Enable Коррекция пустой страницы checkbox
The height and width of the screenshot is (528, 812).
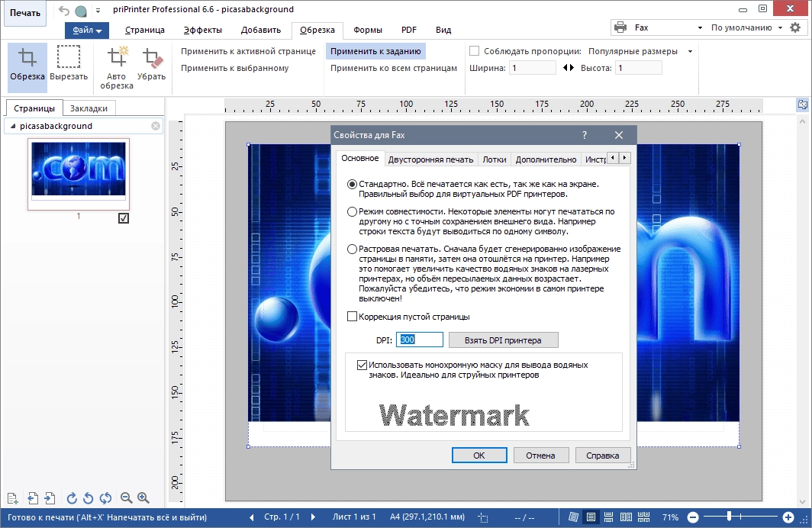(x=352, y=317)
